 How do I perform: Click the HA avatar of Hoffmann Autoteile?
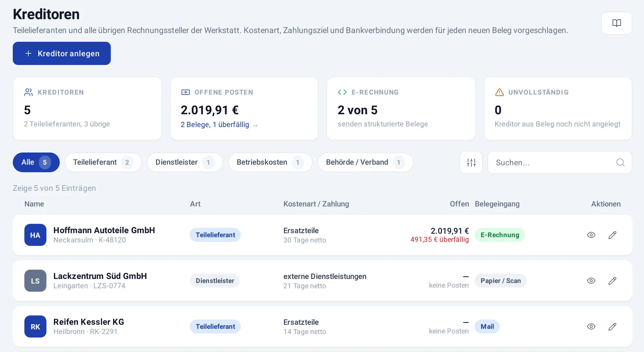tap(35, 235)
